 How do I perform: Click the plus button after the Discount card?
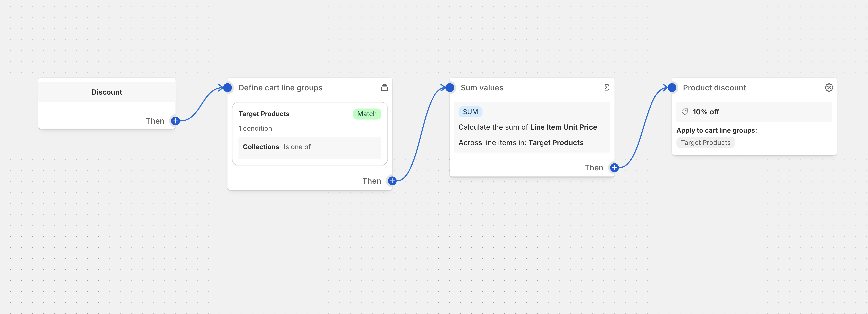[x=175, y=120]
